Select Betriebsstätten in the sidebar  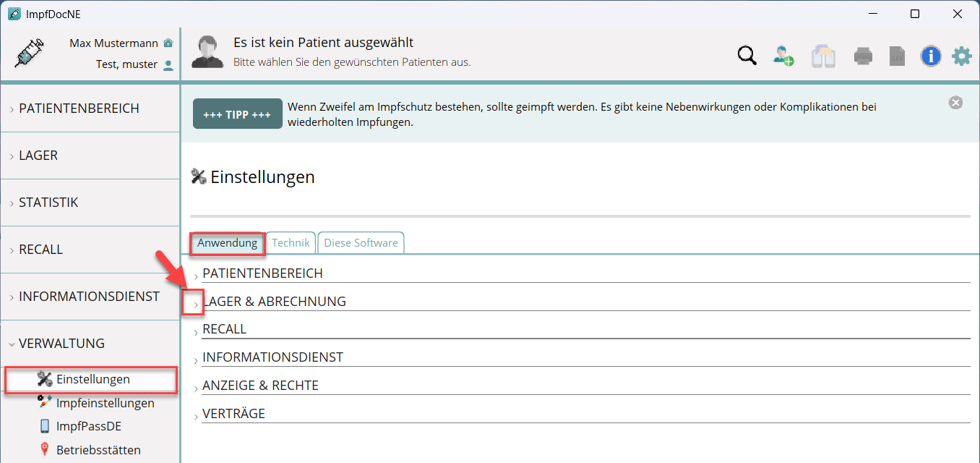[x=98, y=450]
